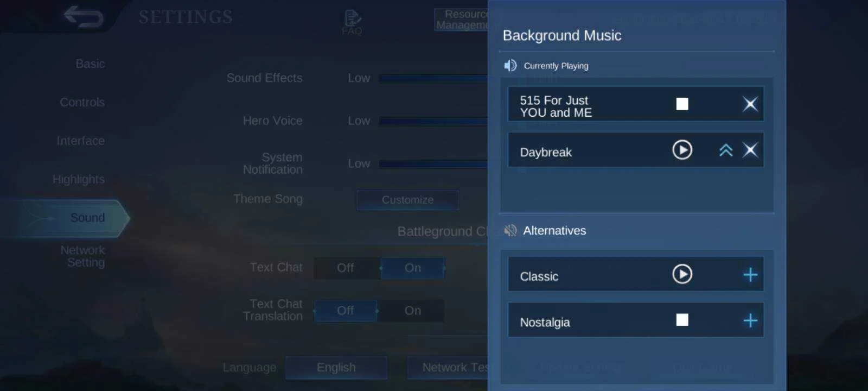
Task: Select the Classic track name
Action: 539,277
